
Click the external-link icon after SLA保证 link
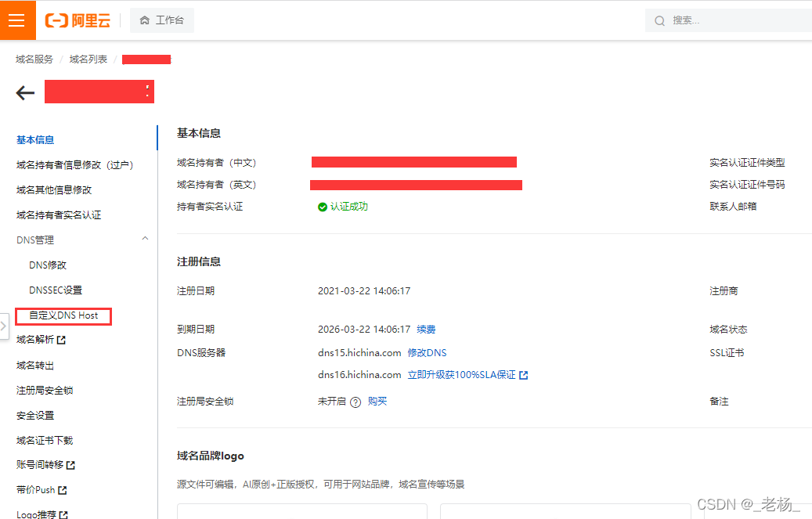[524, 375]
